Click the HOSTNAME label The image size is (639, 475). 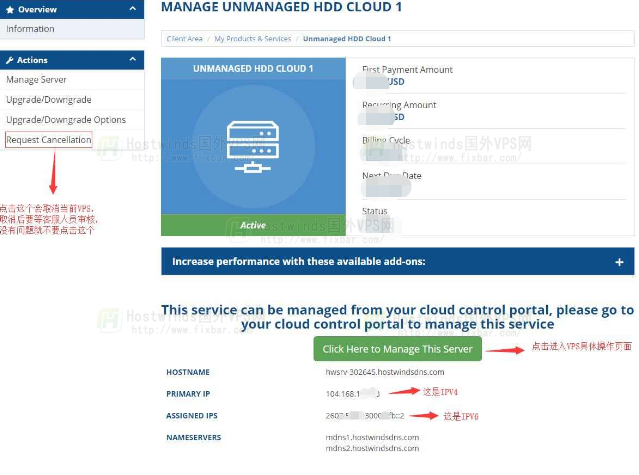pos(188,372)
